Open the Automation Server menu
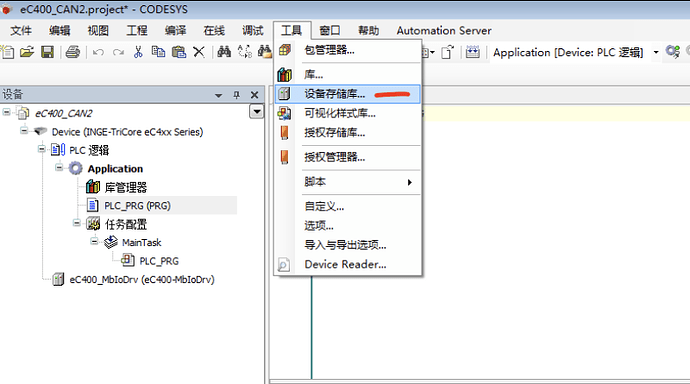Image resolution: width=690 pixels, height=384 pixels. coord(444,30)
